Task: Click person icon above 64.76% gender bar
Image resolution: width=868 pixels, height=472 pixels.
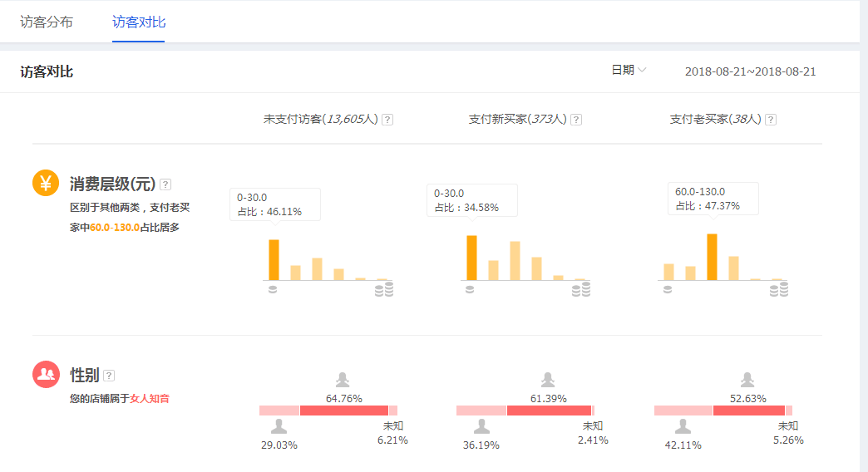Action: (x=343, y=381)
